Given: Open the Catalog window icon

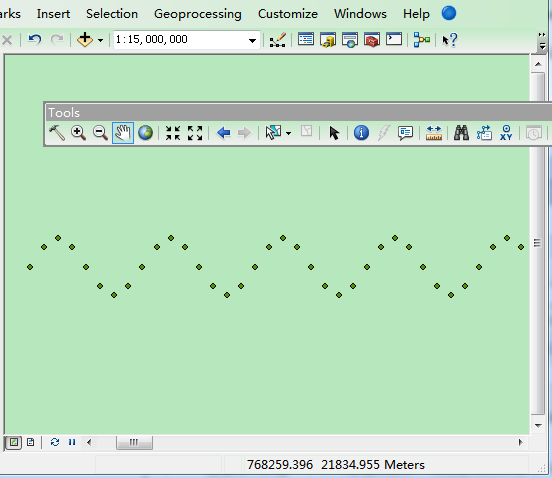Looking at the screenshot, I should (x=328, y=40).
